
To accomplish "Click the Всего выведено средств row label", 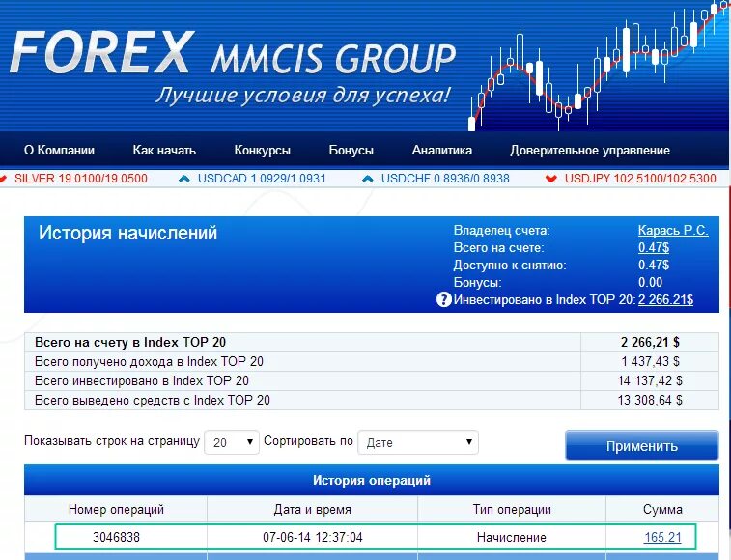I will [152, 400].
